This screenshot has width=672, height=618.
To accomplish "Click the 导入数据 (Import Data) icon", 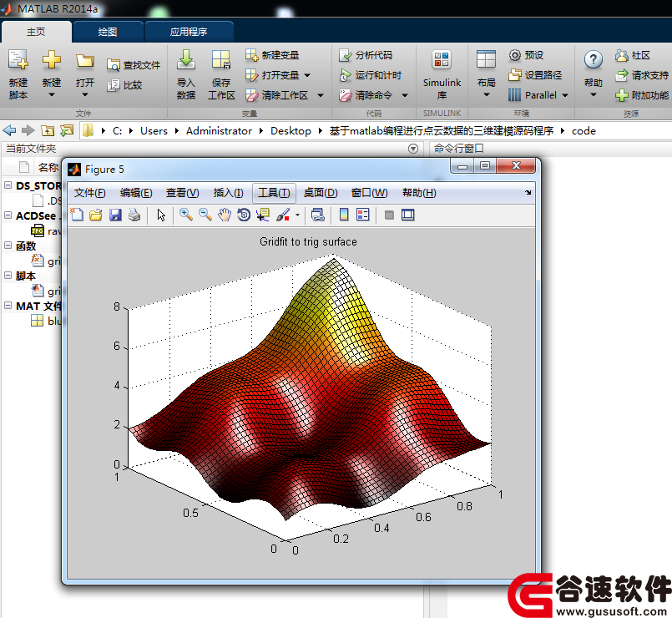I will click(x=186, y=59).
